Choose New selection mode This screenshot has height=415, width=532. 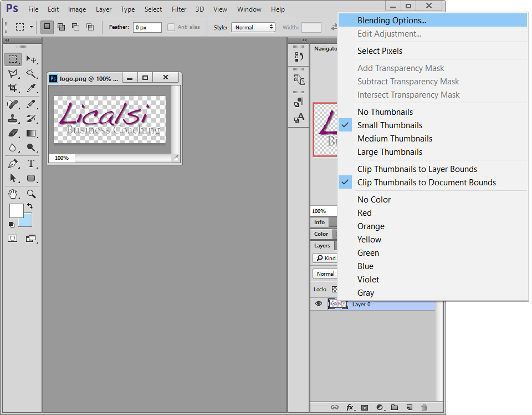click(x=47, y=27)
